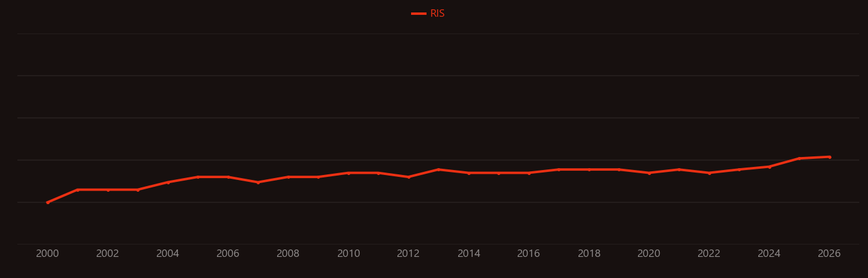Click the x-axis label 2020
868x278 pixels.
tap(649, 254)
